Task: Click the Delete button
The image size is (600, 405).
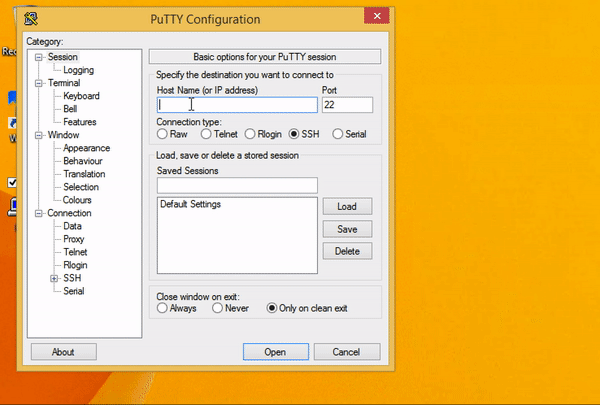Action: coord(347,251)
